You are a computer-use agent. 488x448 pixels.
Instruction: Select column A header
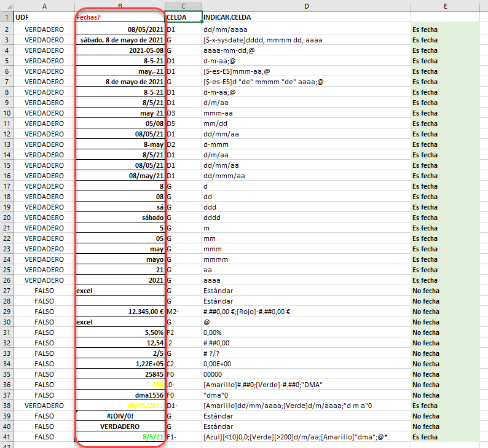pyautogui.click(x=44, y=6)
